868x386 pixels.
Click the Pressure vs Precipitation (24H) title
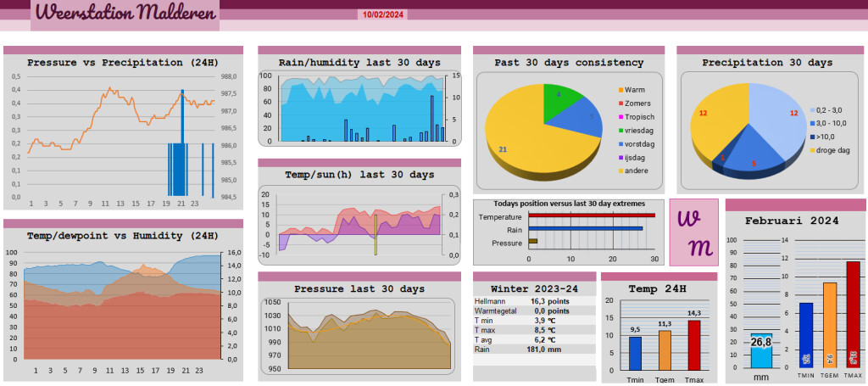pyautogui.click(x=123, y=63)
